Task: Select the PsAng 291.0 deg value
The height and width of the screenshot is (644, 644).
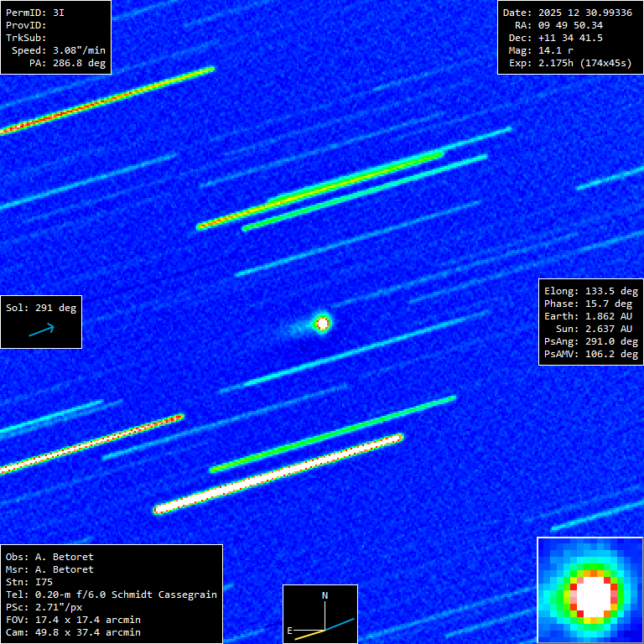Action: pyautogui.click(x=590, y=341)
